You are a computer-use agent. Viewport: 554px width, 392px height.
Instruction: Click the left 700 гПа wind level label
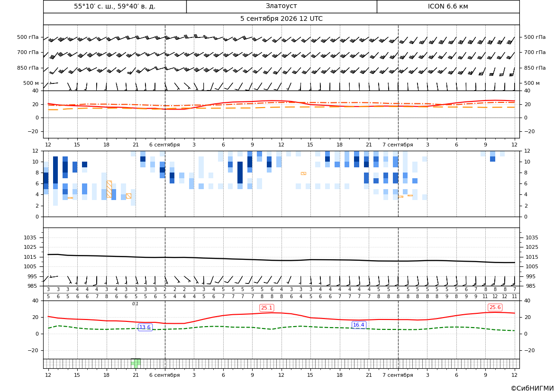pyautogui.click(x=28, y=52)
